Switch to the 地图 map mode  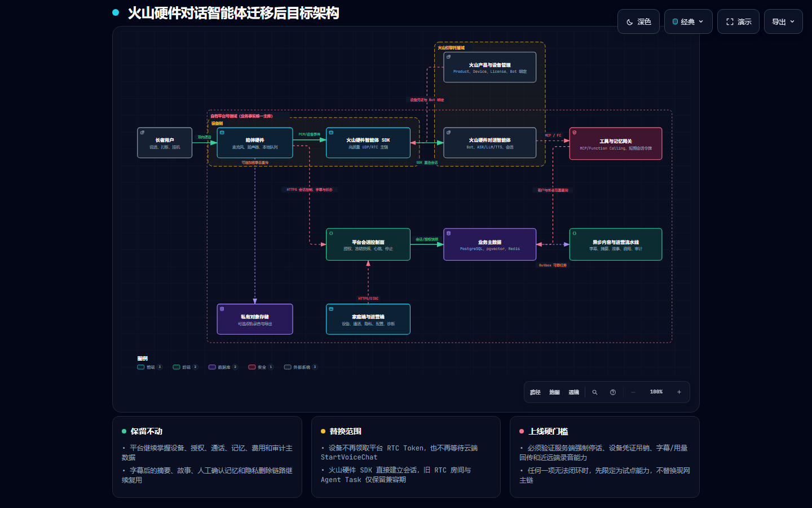click(554, 392)
